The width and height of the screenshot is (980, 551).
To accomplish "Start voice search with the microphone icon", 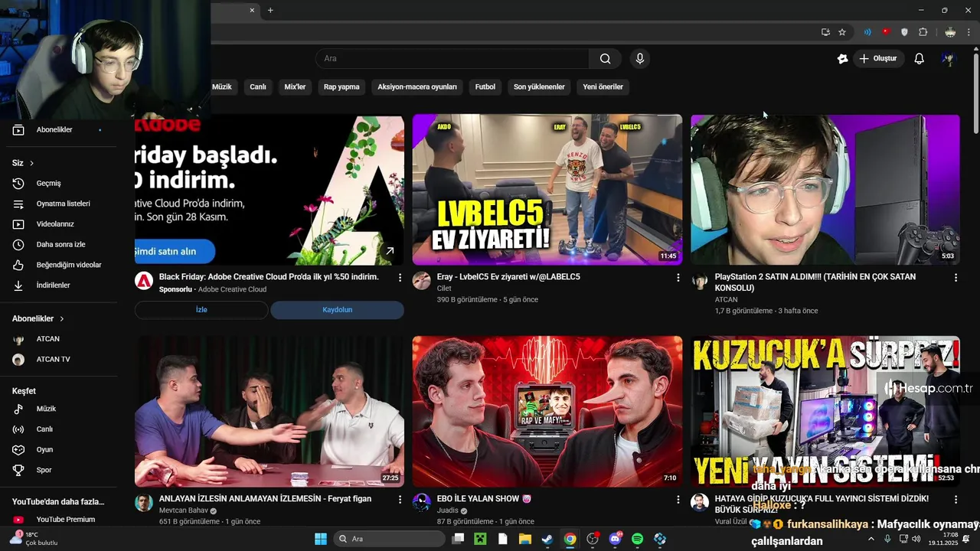I will click(x=640, y=59).
